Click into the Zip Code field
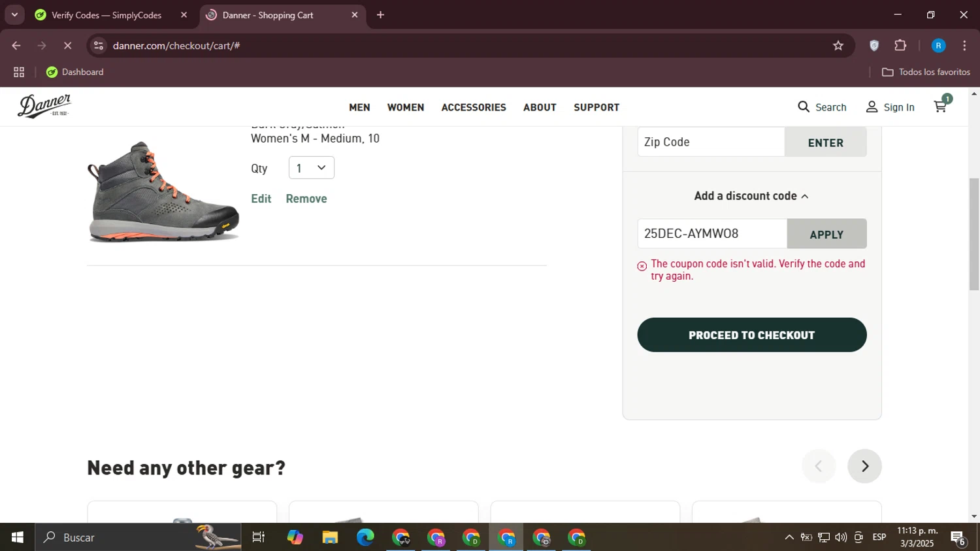This screenshot has width=980, height=551. click(711, 142)
